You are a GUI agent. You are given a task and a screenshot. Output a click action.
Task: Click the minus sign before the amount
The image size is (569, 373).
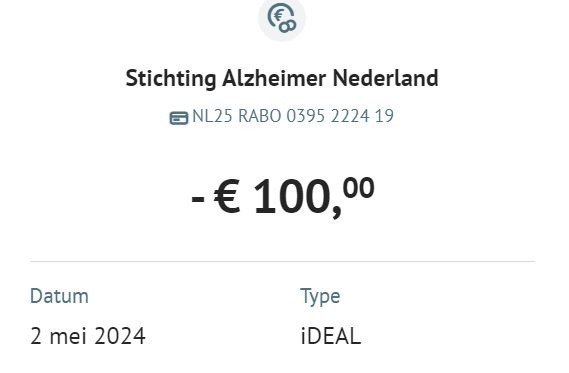tap(198, 198)
